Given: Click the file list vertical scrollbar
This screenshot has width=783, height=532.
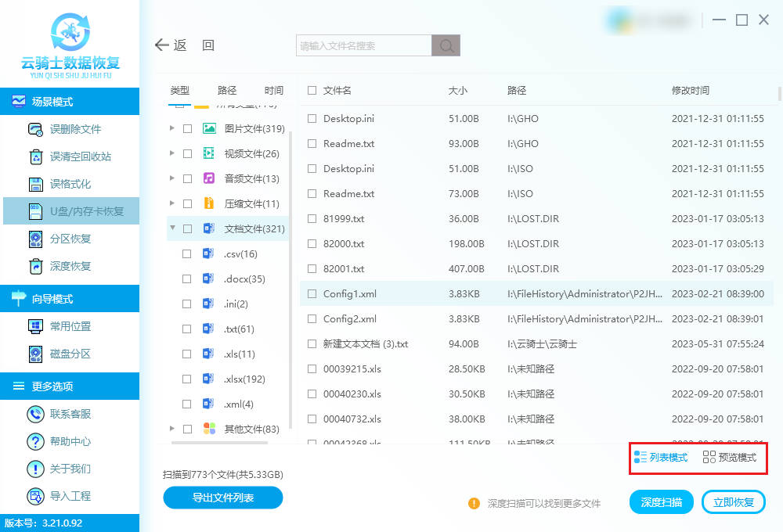Looking at the screenshot, I should [779, 95].
